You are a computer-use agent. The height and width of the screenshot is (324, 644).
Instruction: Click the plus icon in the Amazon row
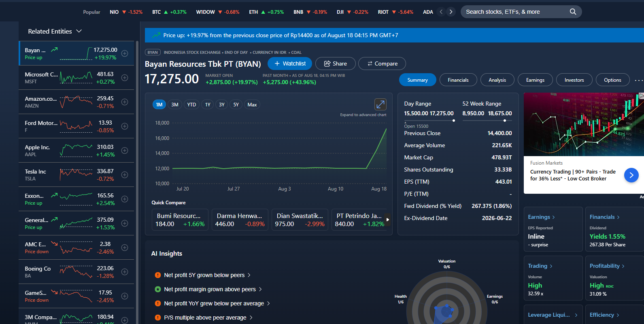point(125,102)
